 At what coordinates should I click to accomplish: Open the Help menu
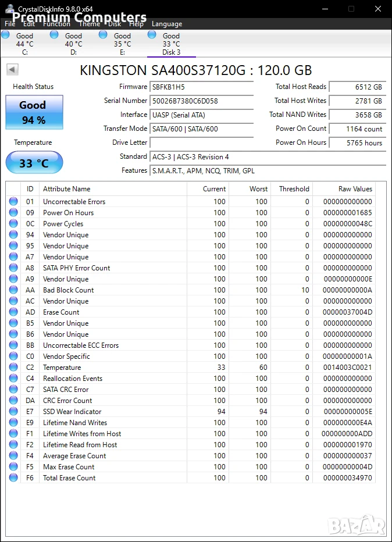(136, 24)
